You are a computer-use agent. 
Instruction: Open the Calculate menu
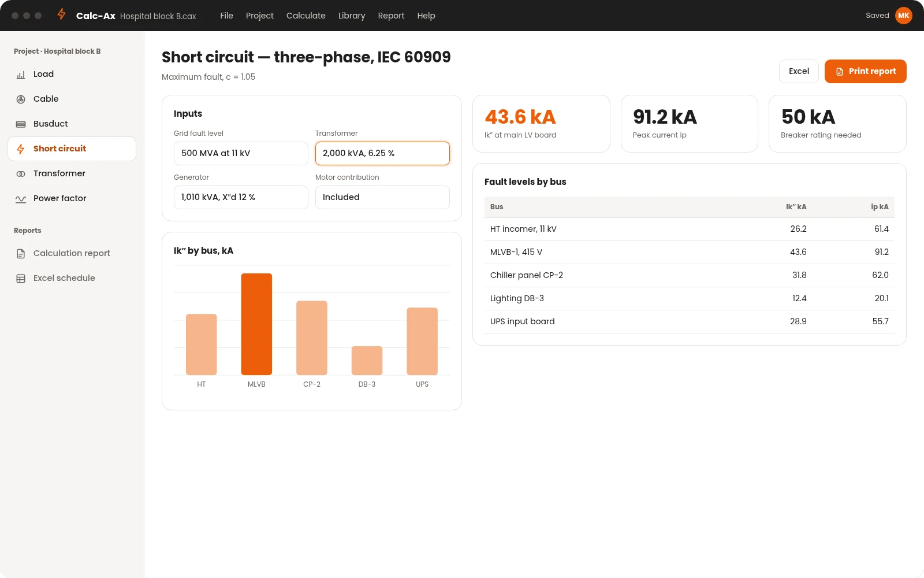tap(306, 16)
